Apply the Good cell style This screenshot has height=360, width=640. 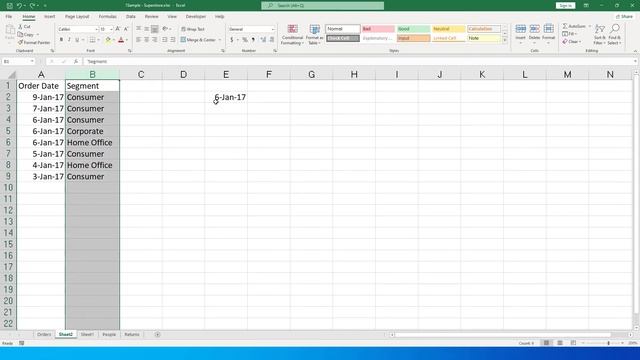tap(413, 29)
